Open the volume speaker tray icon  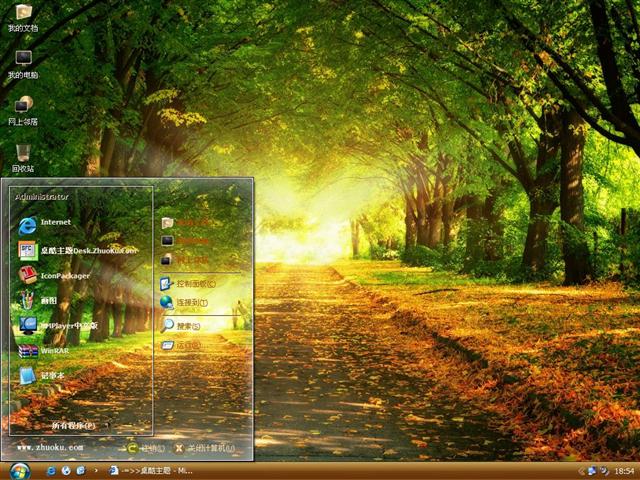tap(604, 471)
